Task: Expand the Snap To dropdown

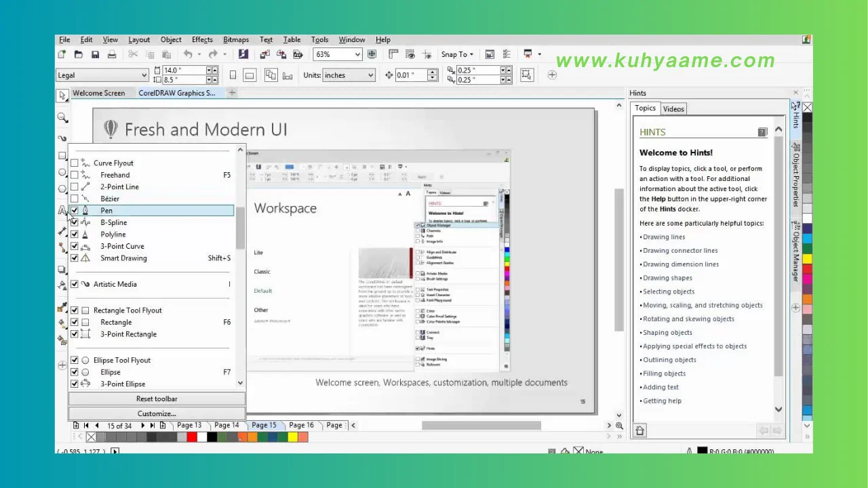Action: [471, 54]
